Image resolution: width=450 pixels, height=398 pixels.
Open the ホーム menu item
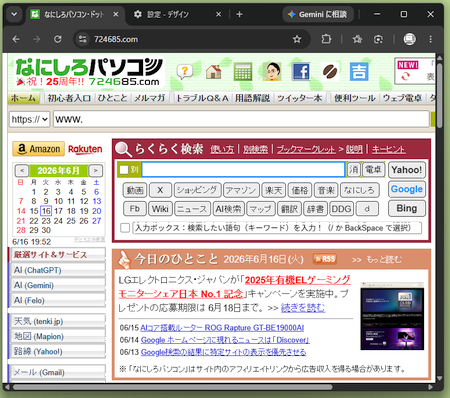pos(23,98)
